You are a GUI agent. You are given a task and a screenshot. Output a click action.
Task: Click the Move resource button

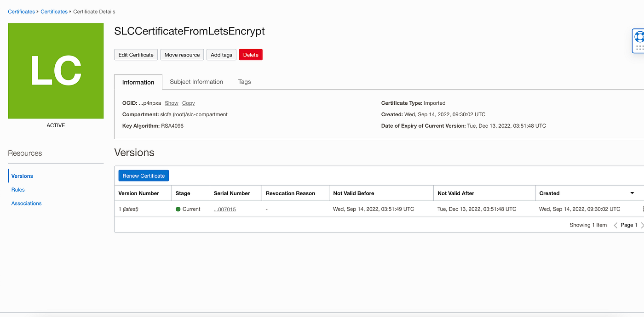click(x=182, y=55)
